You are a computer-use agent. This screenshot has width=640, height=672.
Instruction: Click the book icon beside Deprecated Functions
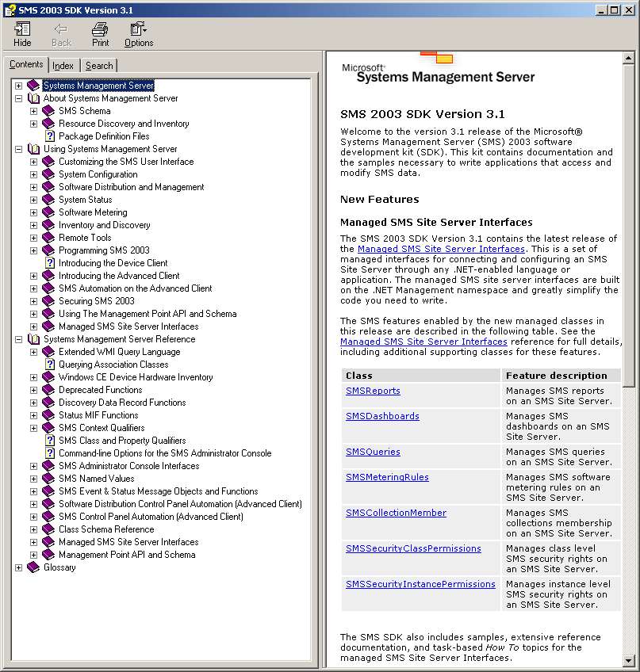click(x=48, y=390)
